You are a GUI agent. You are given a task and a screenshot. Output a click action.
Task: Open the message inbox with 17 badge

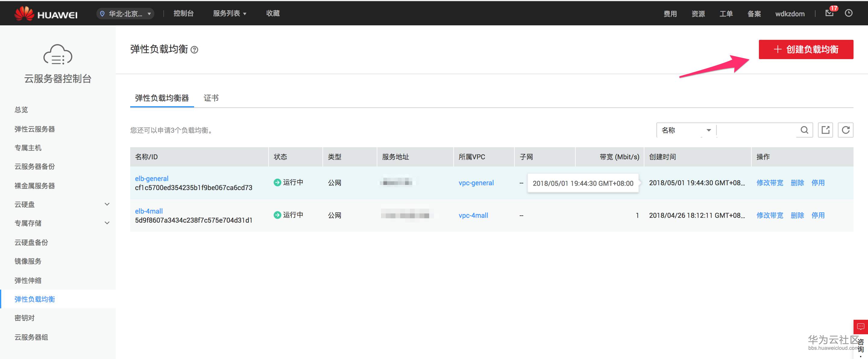pos(829,13)
